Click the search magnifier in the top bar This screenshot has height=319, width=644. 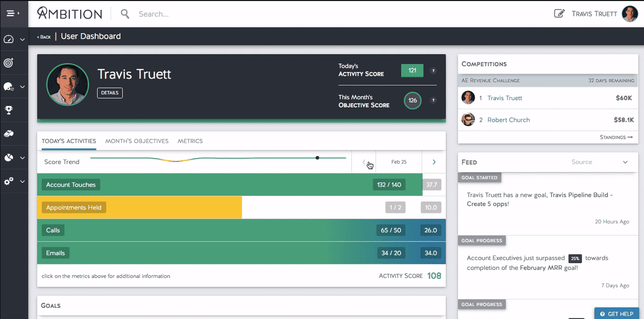[124, 14]
